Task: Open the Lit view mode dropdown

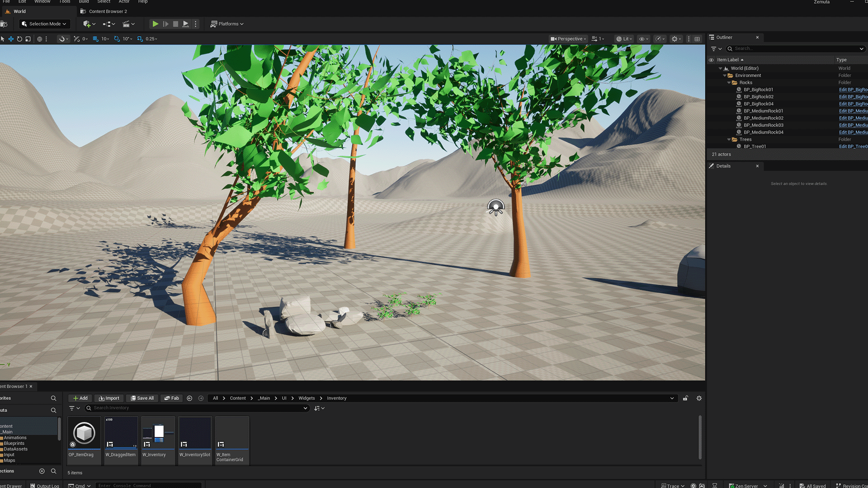Action: click(x=623, y=39)
